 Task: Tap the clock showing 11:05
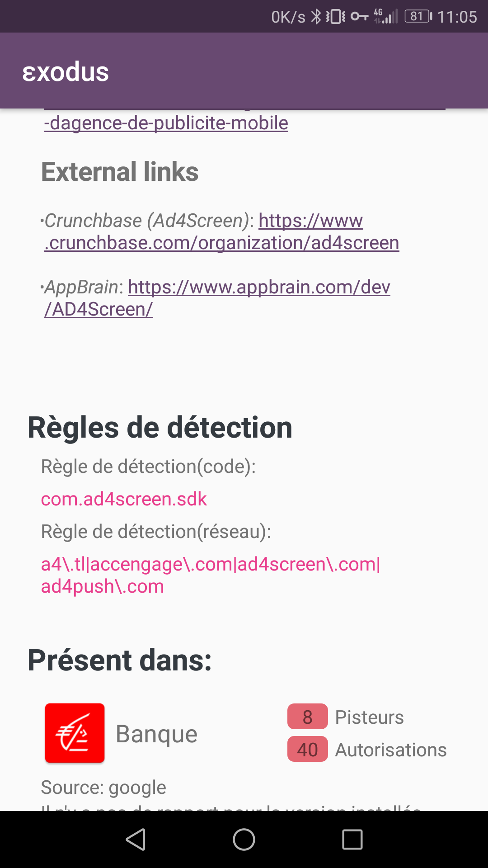coord(457,17)
